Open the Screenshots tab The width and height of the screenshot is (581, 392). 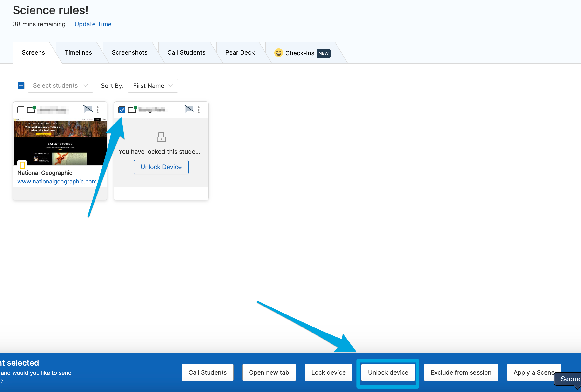129,52
